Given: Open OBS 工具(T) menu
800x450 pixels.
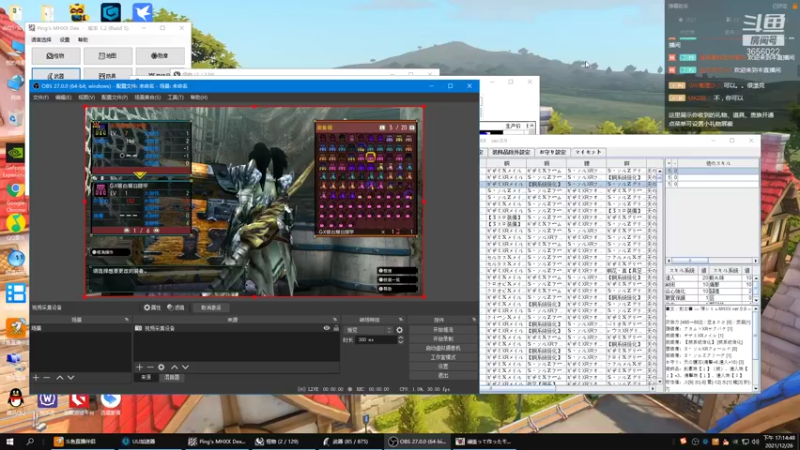Looking at the screenshot, I should click(x=176, y=97).
